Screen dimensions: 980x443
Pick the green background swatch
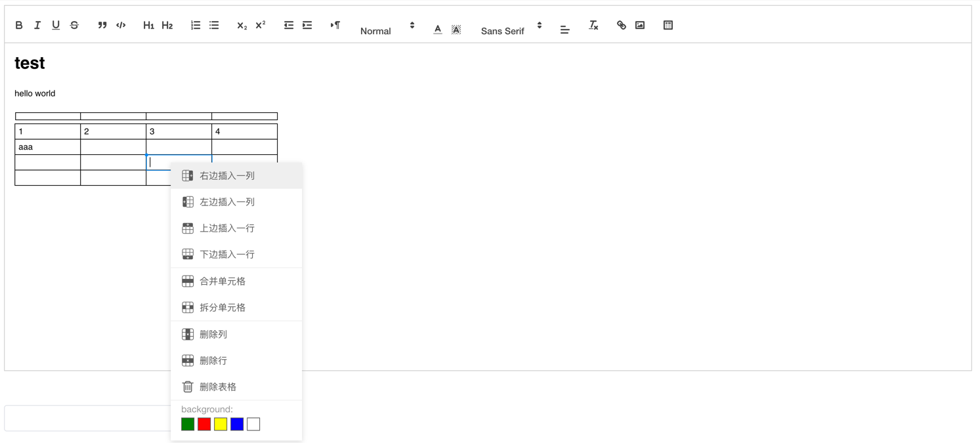188,424
